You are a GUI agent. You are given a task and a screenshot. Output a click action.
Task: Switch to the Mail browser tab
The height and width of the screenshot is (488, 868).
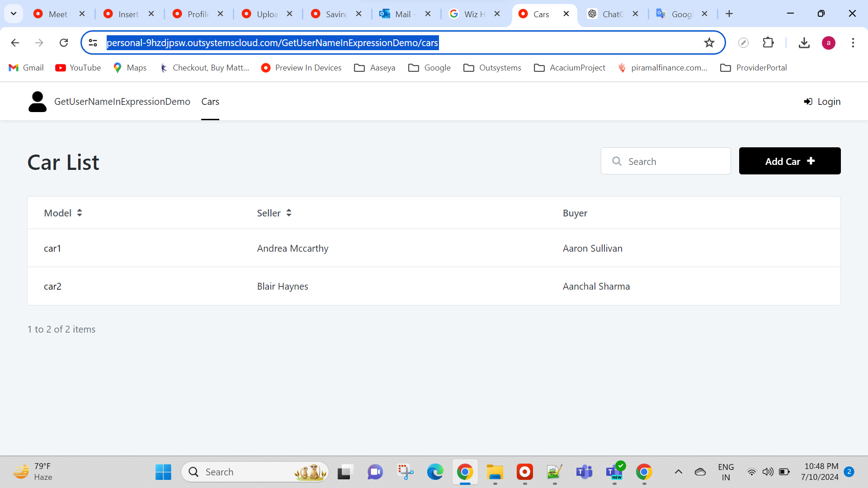click(405, 14)
